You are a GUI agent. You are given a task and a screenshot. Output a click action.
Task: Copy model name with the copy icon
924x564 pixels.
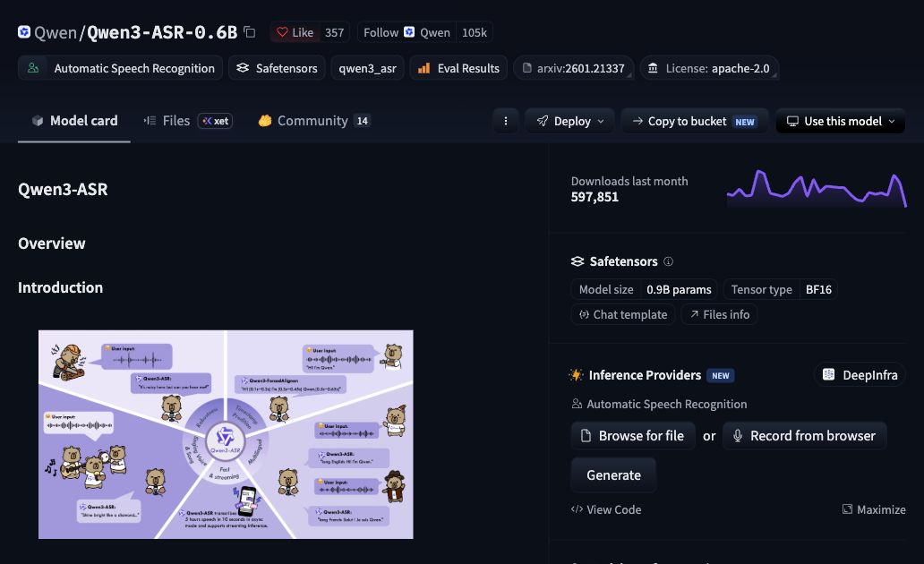(249, 32)
